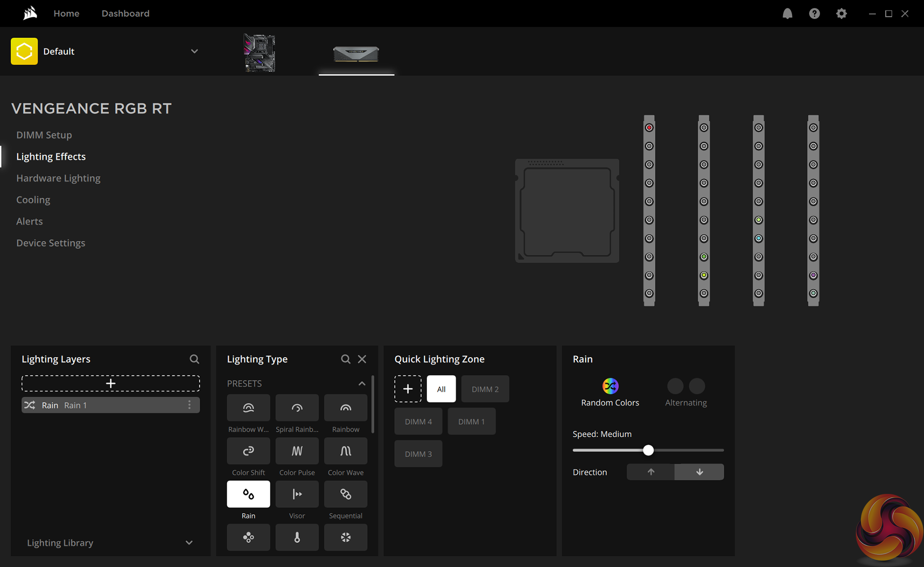The width and height of the screenshot is (924, 567).
Task: Select the Spiral Rainbow preset icon
Action: (x=297, y=408)
